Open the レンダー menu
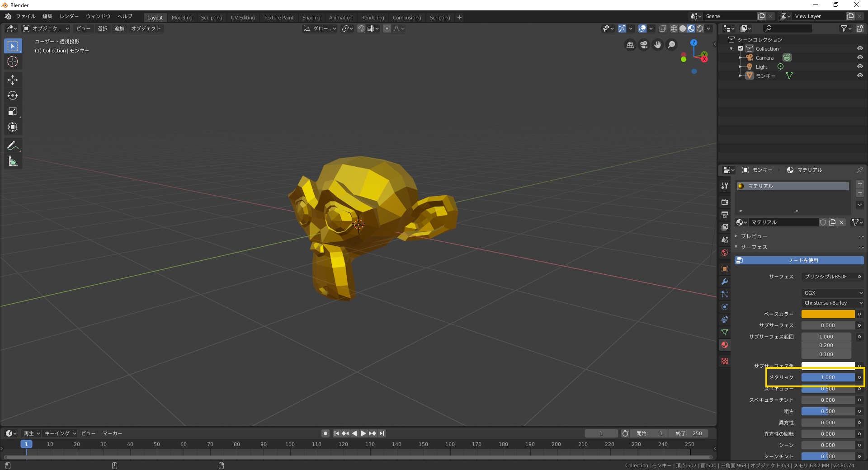The width and height of the screenshot is (868, 470). point(69,16)
